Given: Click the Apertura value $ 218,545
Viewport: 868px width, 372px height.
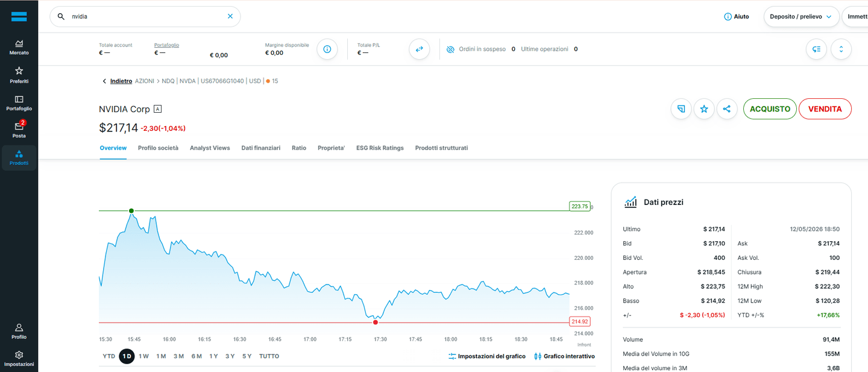Looking at the screenshot, I should [x=711, y=272].
